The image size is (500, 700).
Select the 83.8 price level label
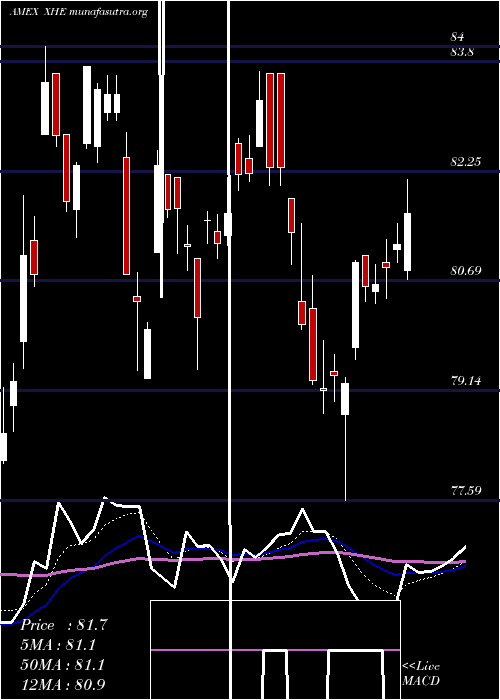point(462,52)
